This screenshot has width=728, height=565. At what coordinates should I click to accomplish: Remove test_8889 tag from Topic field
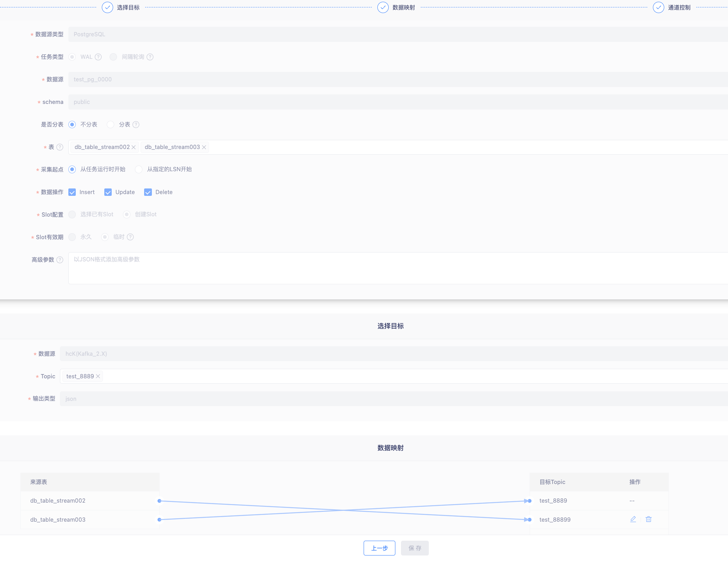click(x=98, y=376)
